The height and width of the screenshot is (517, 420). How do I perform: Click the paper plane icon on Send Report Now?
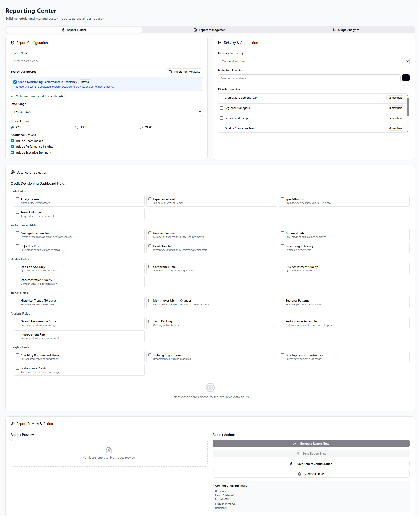297,454
